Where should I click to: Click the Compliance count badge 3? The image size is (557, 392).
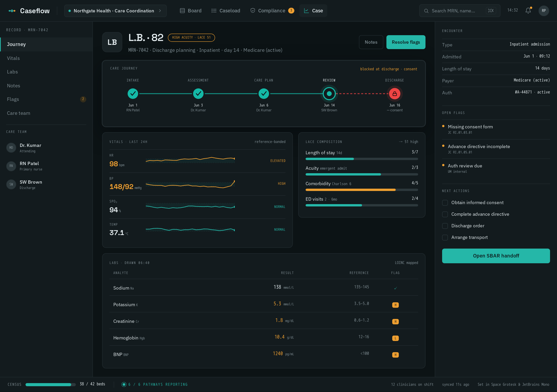coord(291,11)
